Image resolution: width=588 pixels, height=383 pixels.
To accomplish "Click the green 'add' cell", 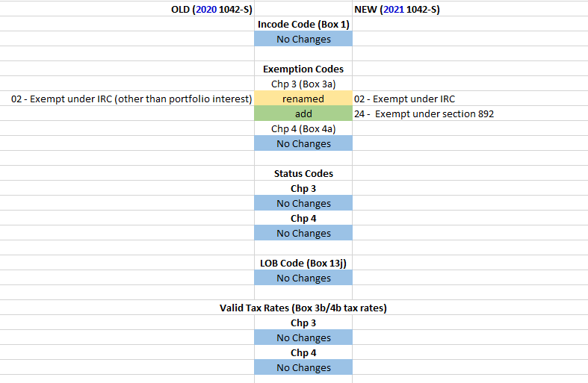I will point(303,113).
